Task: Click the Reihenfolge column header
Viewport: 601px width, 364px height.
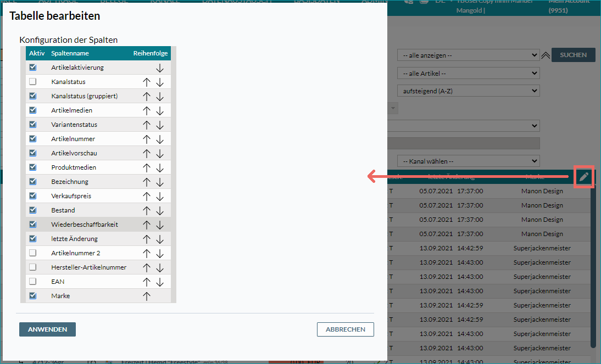Action: (151, 53)
